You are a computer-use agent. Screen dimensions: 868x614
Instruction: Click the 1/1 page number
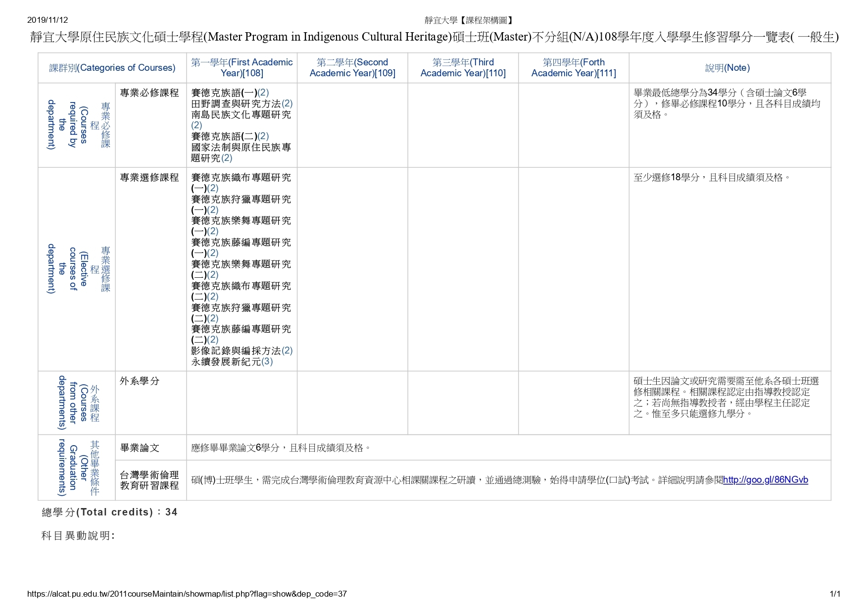click(x=835, y=594)
